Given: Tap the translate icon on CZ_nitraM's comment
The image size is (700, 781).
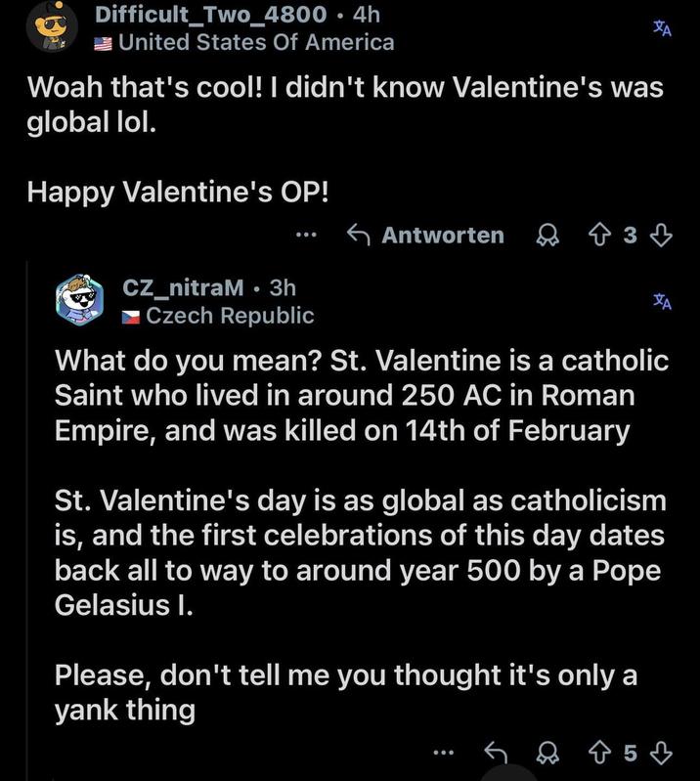Looking at the screenshot, I should click(x=663, y=301).
